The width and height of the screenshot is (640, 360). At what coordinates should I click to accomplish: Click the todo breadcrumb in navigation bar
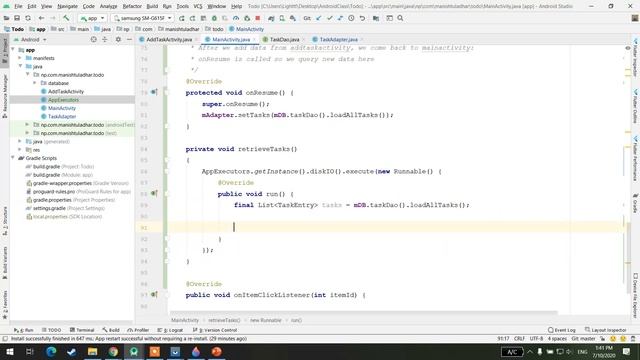point(214,29)
